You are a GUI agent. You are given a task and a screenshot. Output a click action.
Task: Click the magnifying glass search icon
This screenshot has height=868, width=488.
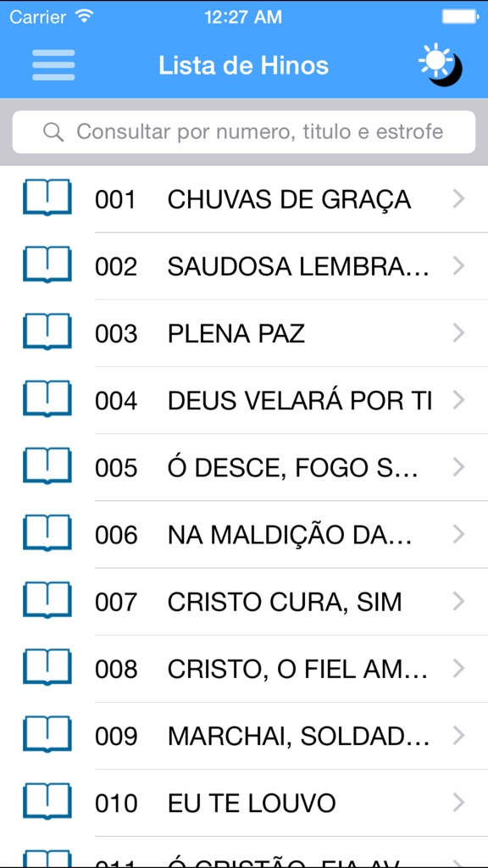(x=53, y=132)
